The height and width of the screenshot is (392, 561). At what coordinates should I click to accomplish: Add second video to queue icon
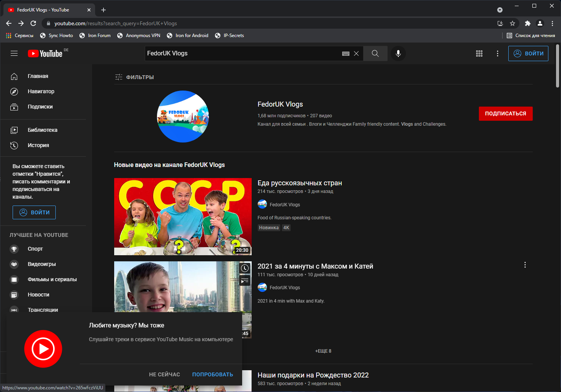(245, 281)
